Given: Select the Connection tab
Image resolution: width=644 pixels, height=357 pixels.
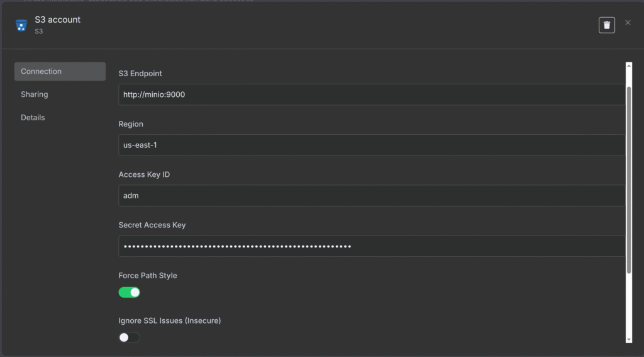Looking at the screenshot, I should coord(60,72).
